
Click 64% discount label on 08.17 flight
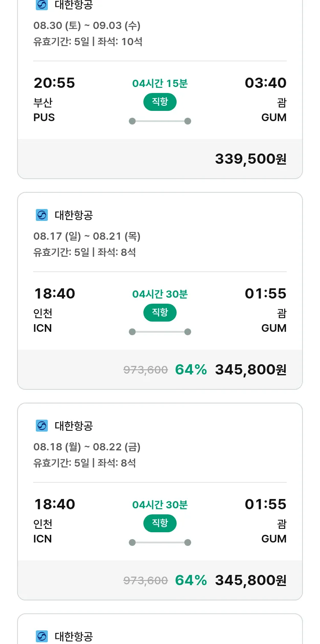[x=191, y=370]
